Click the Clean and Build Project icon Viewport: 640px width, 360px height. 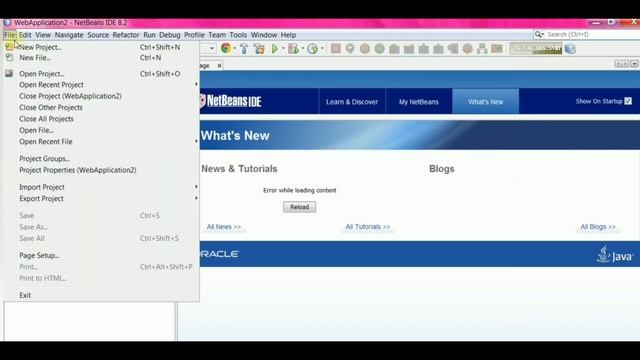259,49
